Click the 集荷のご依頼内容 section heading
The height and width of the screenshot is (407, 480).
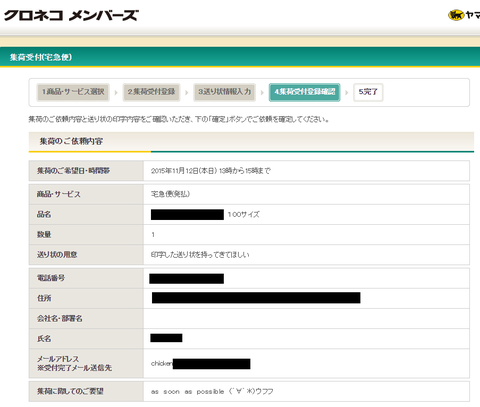coord(71,141)
